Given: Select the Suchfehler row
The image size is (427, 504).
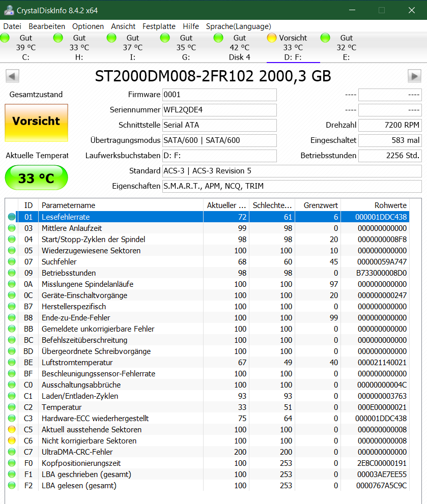Looking at the screenshot, I should [207, 262].
